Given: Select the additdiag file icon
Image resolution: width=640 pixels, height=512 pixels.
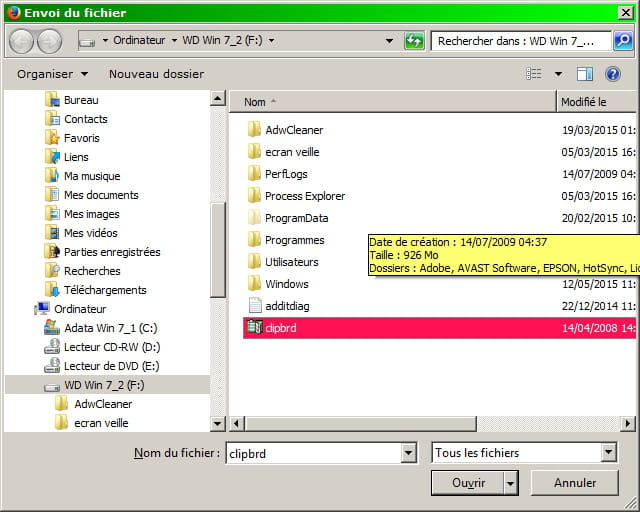Looking at the screenshot, I should pos(255,305).
